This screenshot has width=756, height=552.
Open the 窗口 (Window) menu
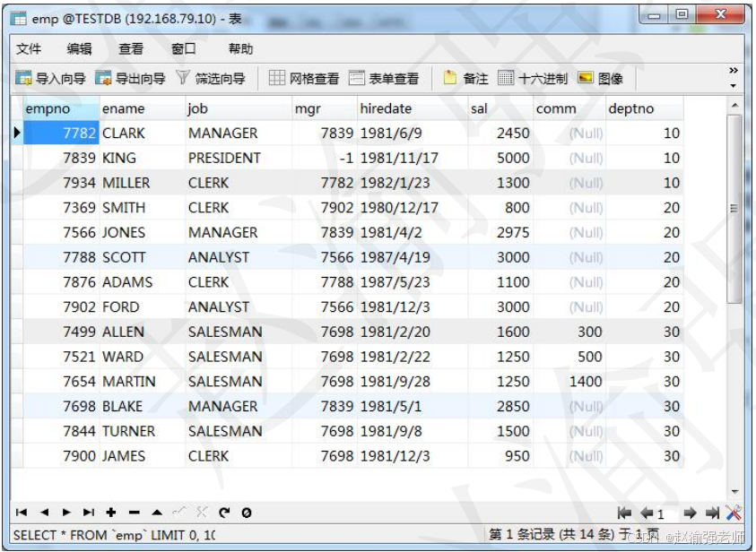[x=183, y=48]
